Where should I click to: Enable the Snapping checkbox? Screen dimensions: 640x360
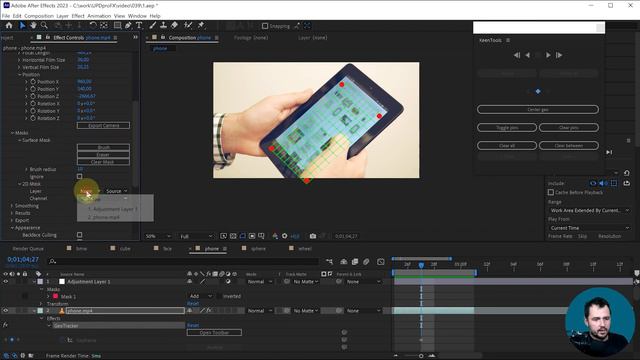tap(265, 26)
